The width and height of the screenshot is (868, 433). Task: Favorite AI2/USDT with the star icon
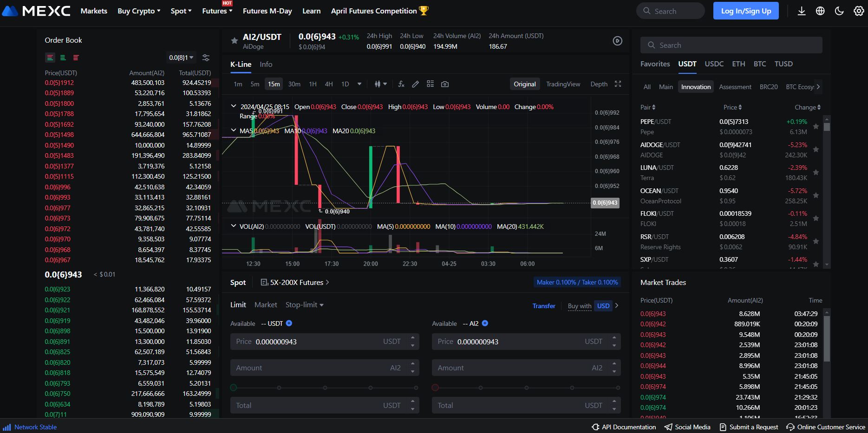point(235,41)
